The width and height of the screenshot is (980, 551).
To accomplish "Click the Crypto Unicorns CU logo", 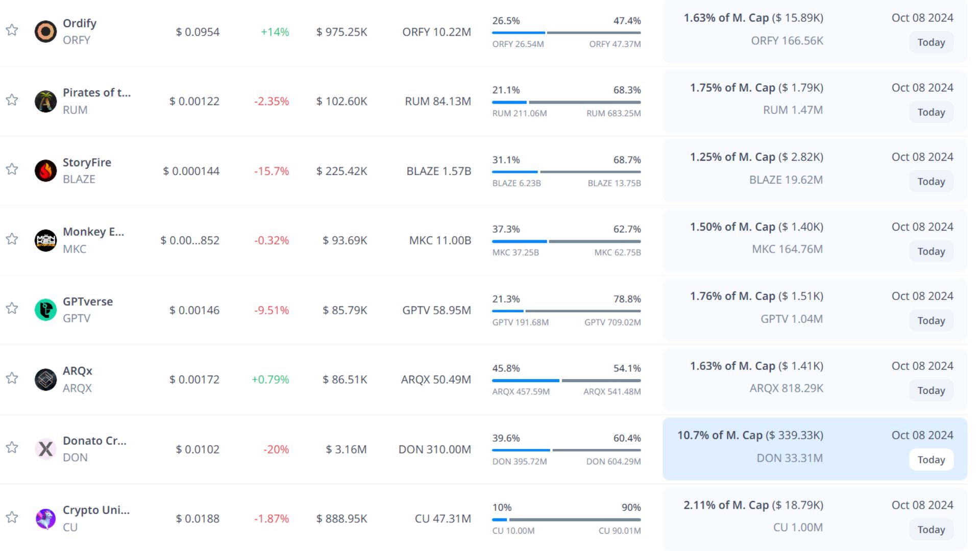I will click(45, 519).
